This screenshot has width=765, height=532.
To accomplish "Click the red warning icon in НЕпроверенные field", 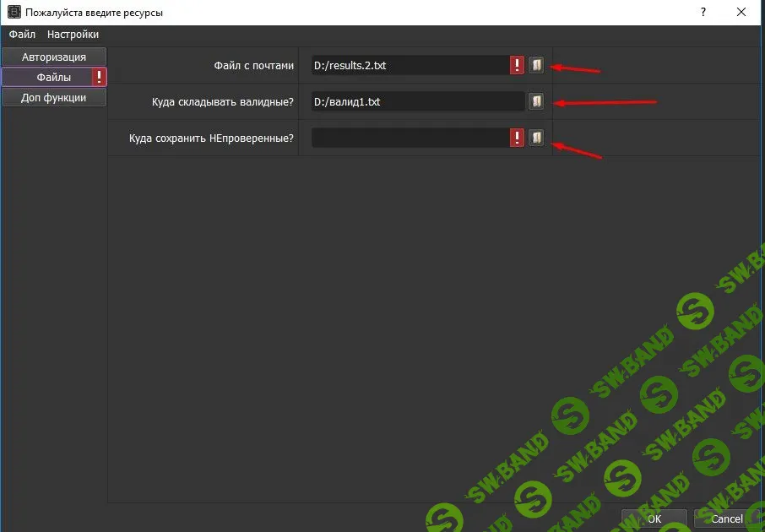I will [x=517, y=138].
